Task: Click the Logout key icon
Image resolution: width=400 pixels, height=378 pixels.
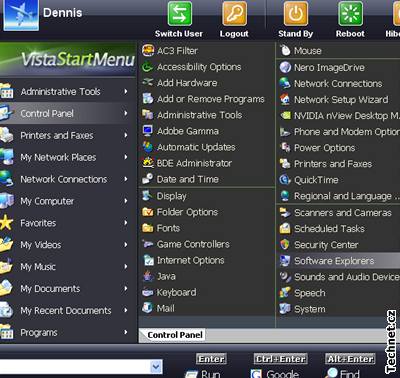Action: 235,14
